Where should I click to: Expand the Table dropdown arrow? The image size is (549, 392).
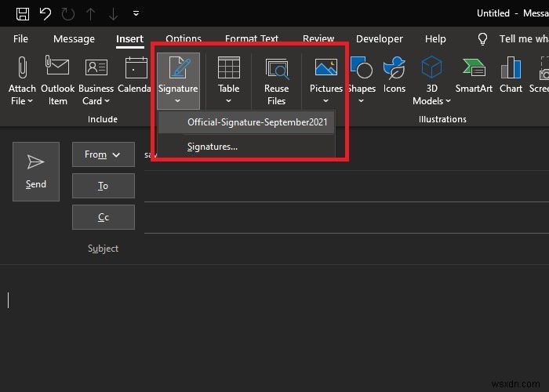point(229,101)
